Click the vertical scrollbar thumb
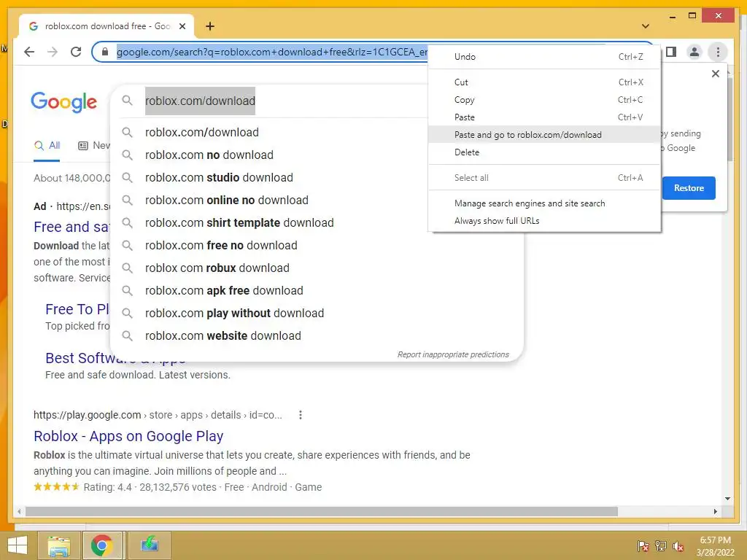The image size is (747, 560). (729, 119)
